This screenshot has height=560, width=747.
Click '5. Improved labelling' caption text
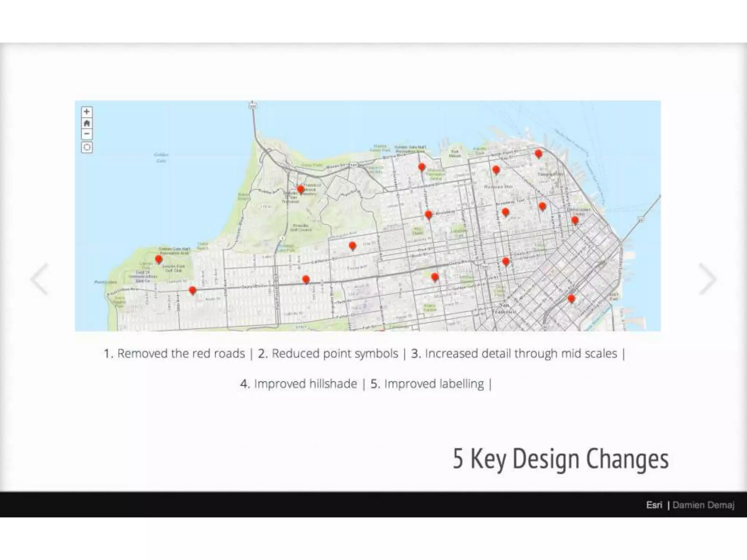point(427,384)
